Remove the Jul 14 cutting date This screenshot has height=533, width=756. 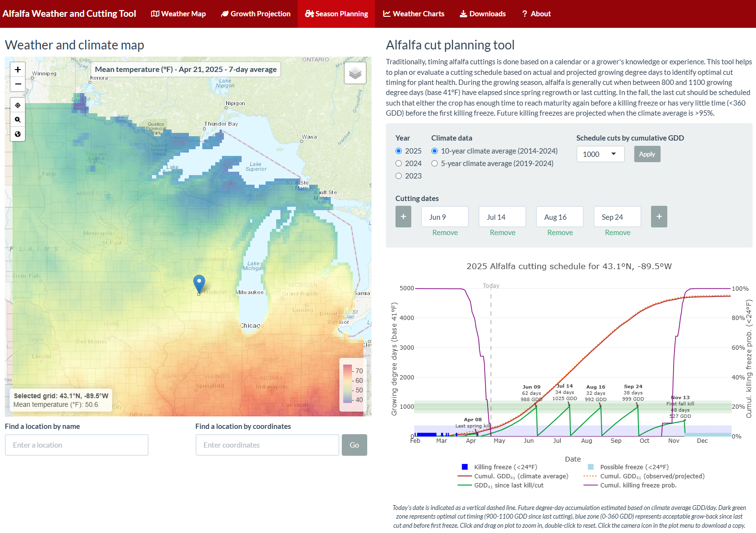point(502,233)
